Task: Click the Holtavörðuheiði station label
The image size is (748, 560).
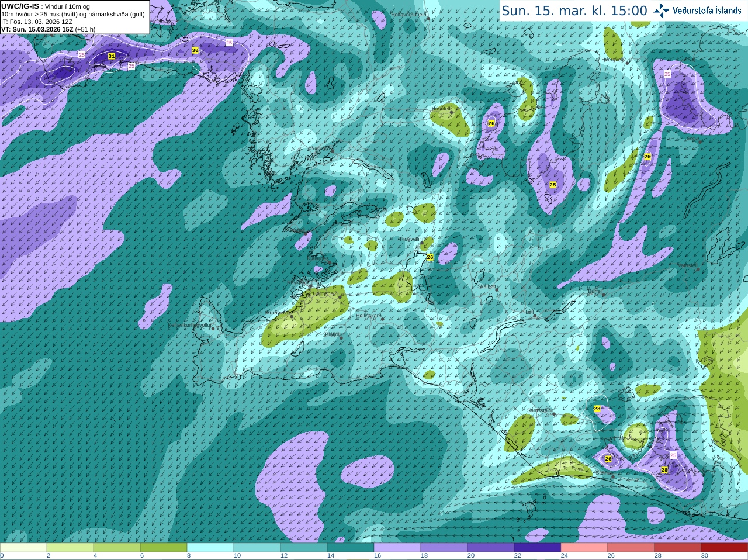Action: tap(409, 14)
